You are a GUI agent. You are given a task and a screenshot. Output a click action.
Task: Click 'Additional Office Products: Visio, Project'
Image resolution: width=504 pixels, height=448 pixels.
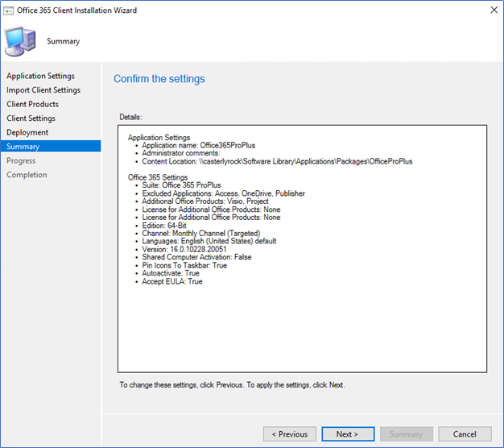coord(205,201)
